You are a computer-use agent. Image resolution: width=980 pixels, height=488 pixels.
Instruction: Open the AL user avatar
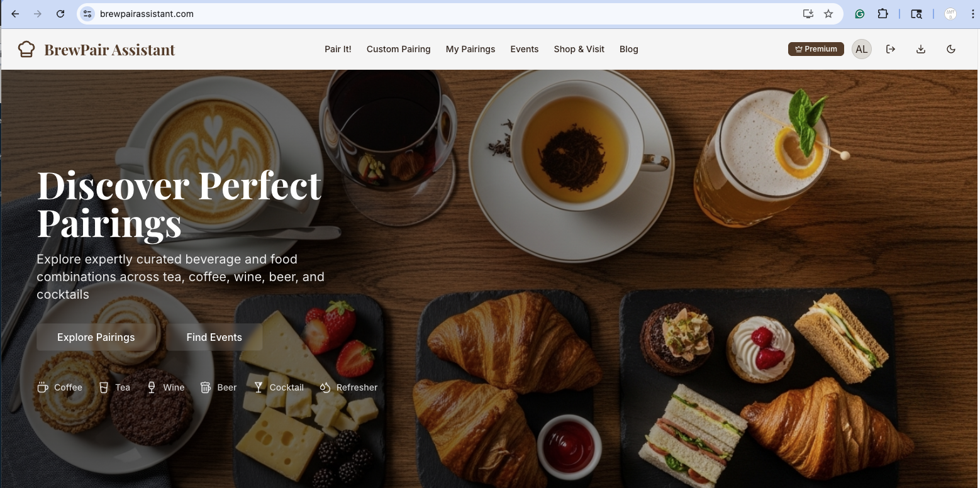click(x=861, y=49)
